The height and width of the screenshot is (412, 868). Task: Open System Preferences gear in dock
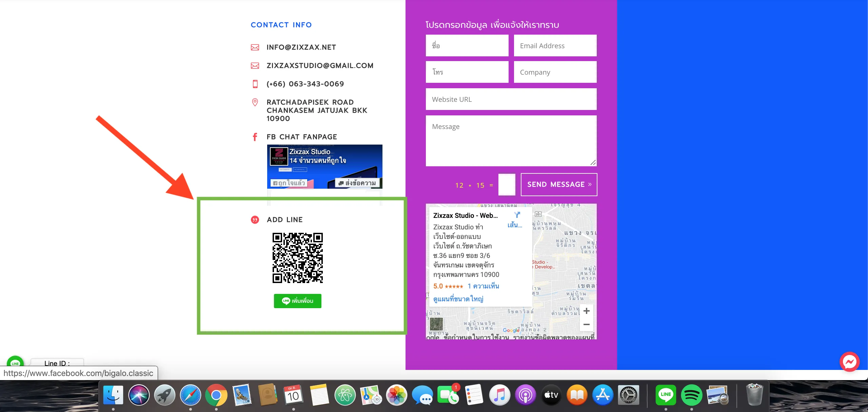[x=629, y=395]
